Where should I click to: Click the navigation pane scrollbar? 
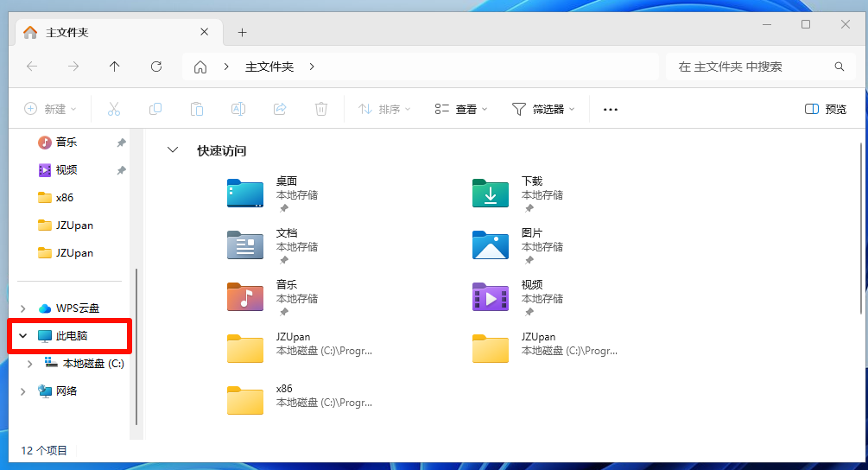tap(136, 346)
